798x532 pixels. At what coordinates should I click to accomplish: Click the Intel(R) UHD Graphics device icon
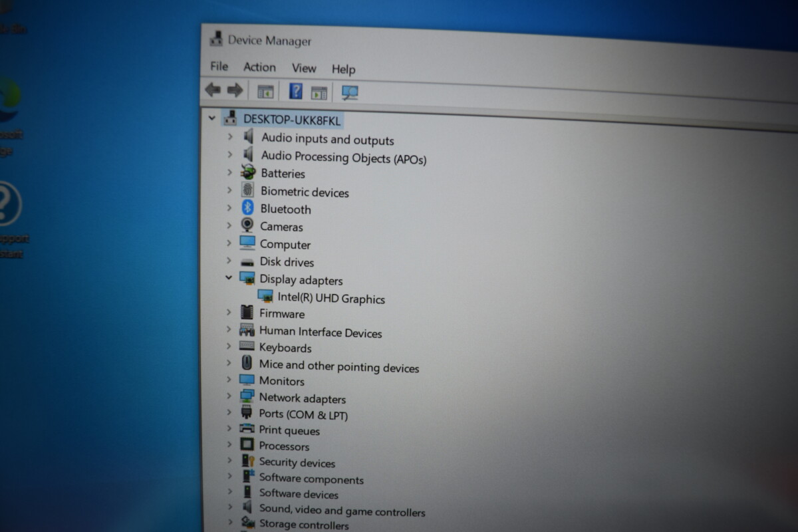[x=265, y=297]
